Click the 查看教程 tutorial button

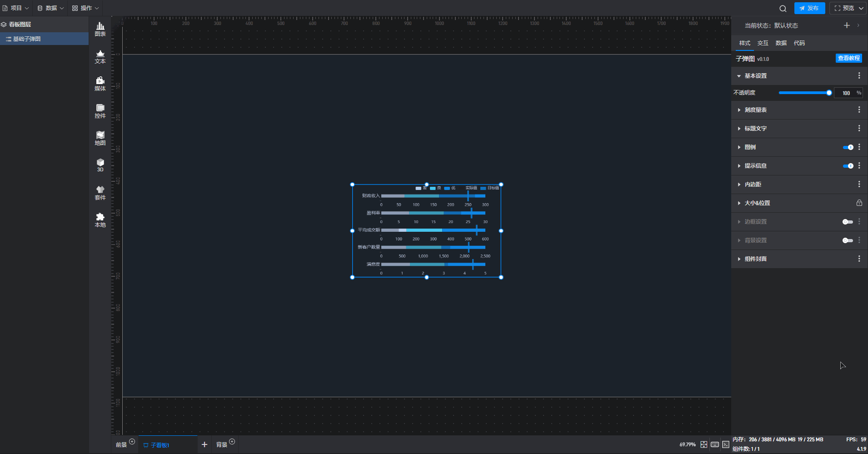[x=848, y=58]
